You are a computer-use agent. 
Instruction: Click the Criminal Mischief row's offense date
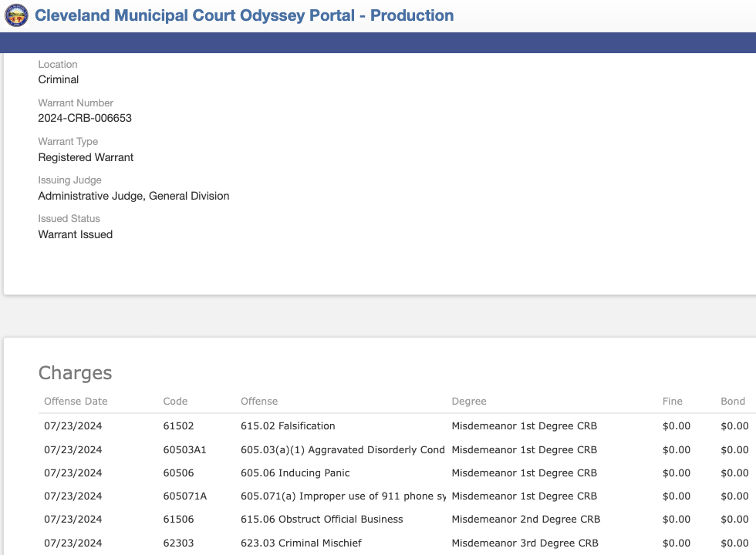(x=73, y=543)
